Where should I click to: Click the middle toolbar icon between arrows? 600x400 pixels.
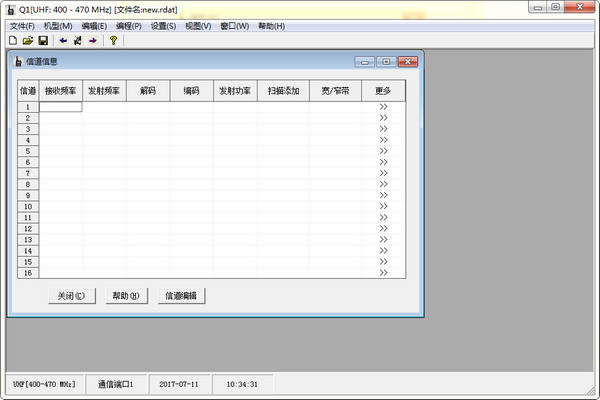tap(78, 40)
